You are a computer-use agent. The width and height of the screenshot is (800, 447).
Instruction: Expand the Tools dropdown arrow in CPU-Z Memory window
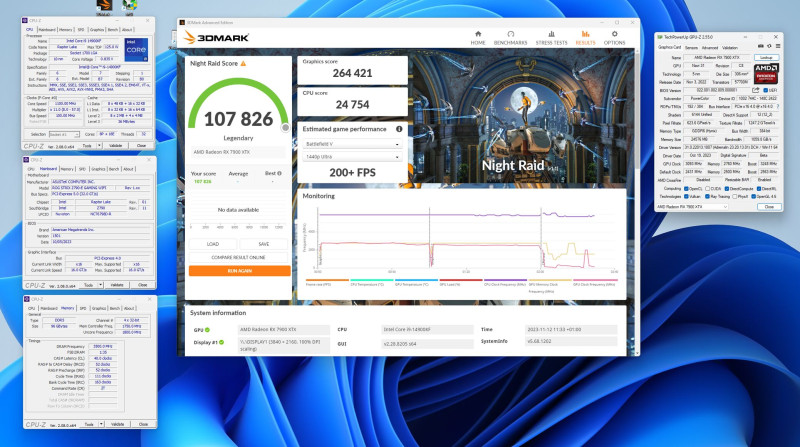coord(102,424)
